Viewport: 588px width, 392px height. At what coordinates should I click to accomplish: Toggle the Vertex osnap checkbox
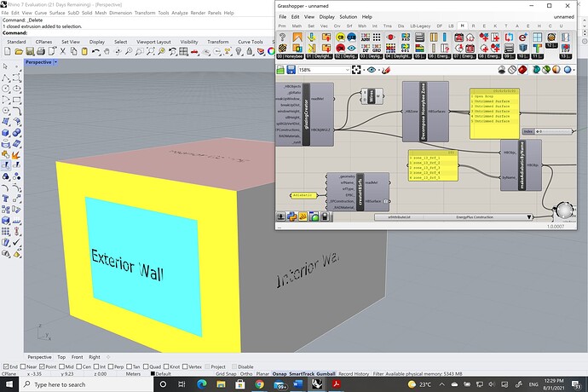pos(185,366)
